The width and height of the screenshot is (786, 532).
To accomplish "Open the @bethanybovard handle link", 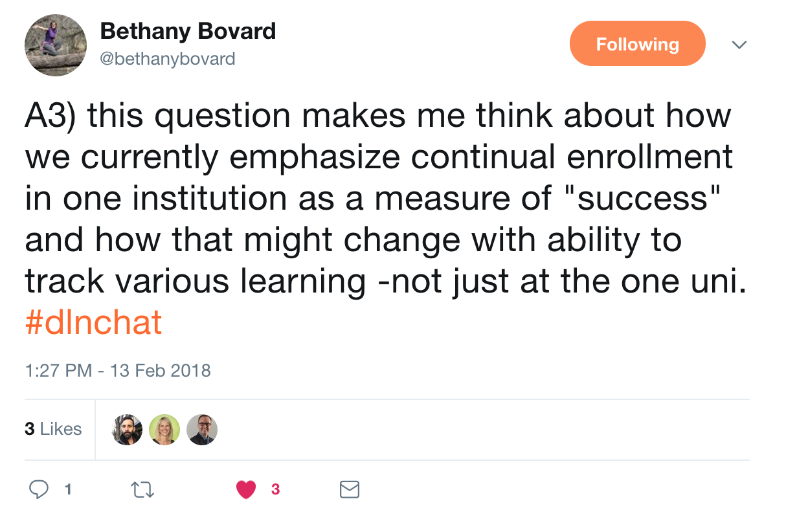I will (168, 60).
